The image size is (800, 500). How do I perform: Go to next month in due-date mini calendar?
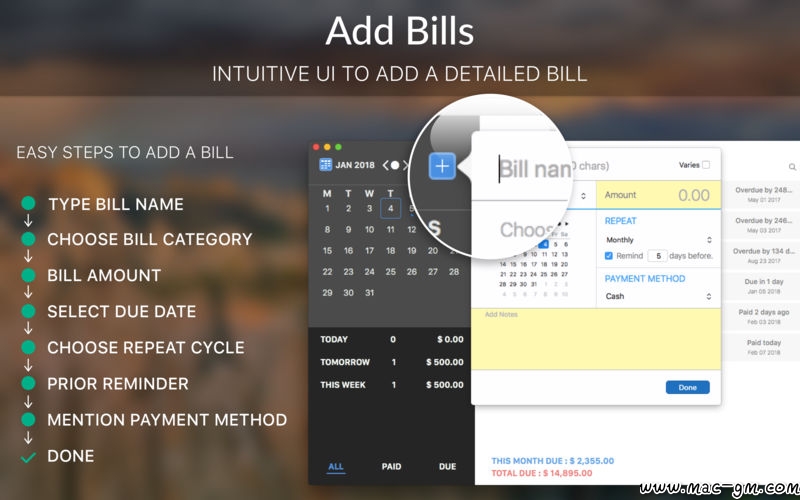point(566,223)
